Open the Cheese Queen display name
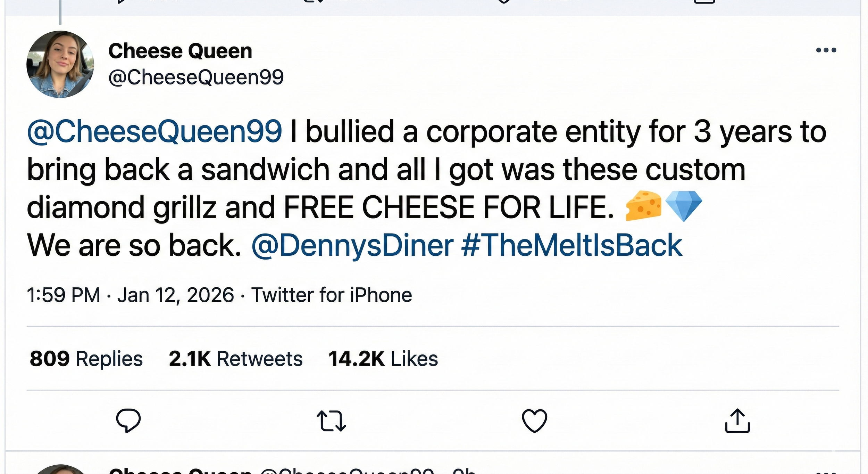868x474 pixels. pyautogui.click(x=180, y=51)
